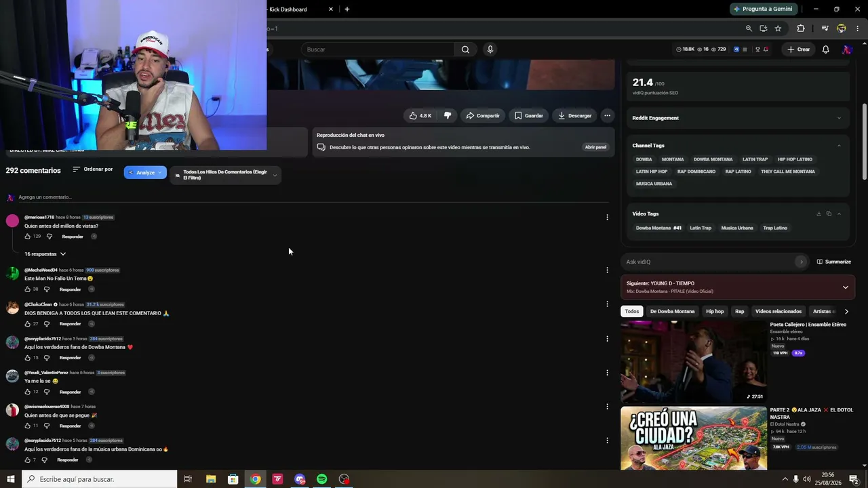
Task: Click the Windows Start button
Action: (x=11, y=479)
